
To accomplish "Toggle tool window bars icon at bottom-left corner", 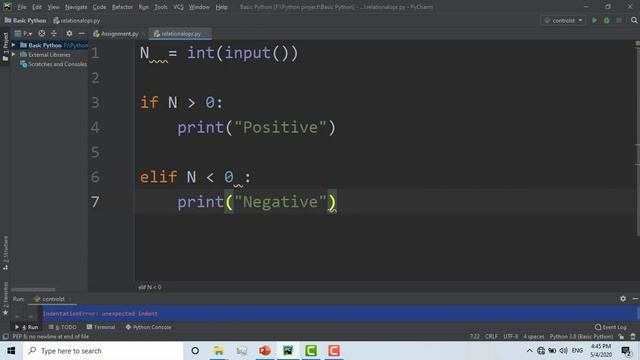I will pos(5,337).
